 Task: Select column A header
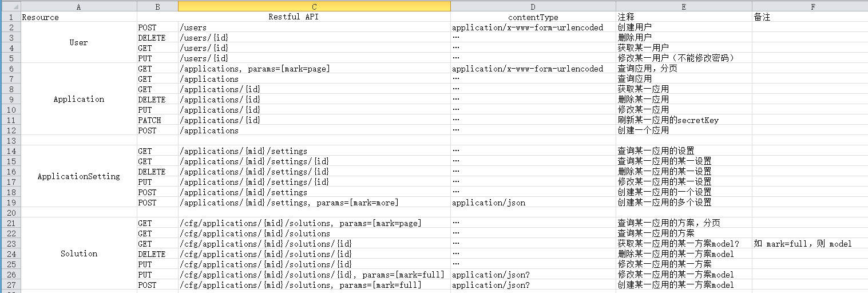[x=78, y=6]
